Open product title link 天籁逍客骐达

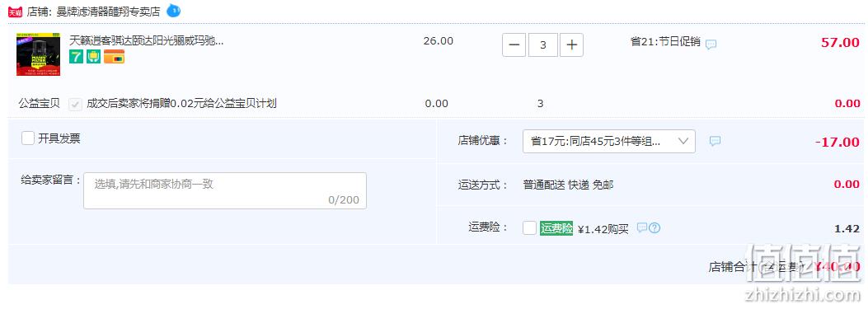146,40
